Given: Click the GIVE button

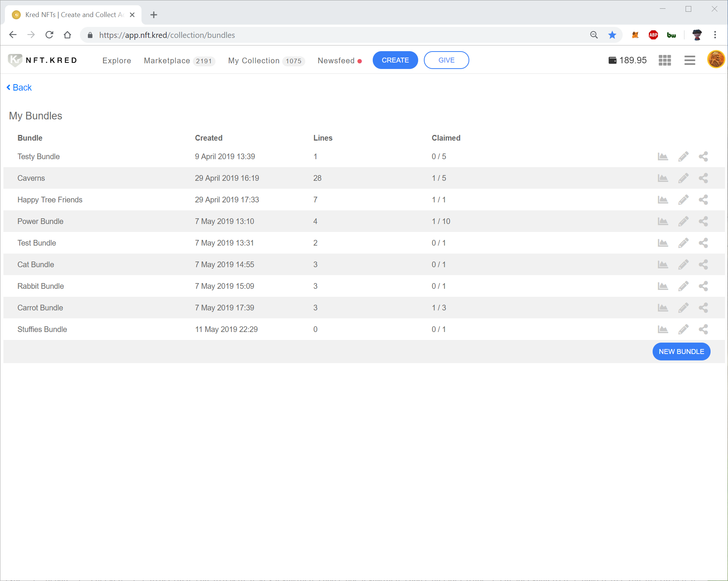Looking at the screenshot, I should [446, 60].
